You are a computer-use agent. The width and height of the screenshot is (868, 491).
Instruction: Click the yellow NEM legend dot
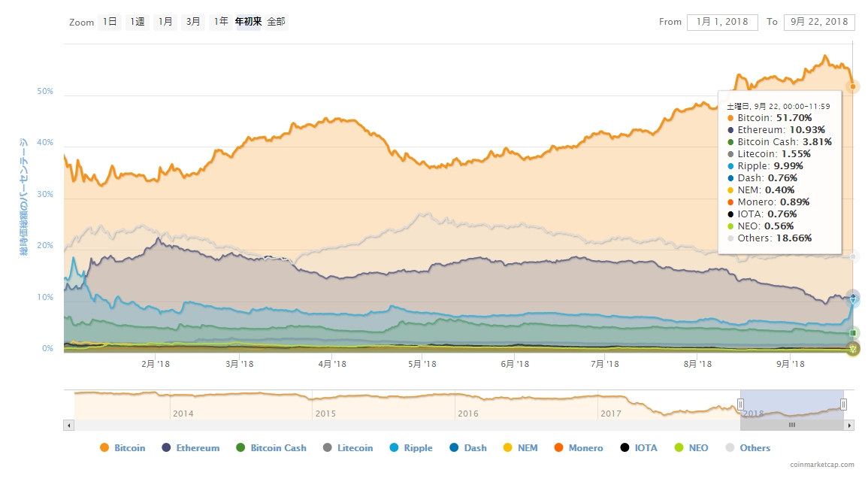[507, 448]
